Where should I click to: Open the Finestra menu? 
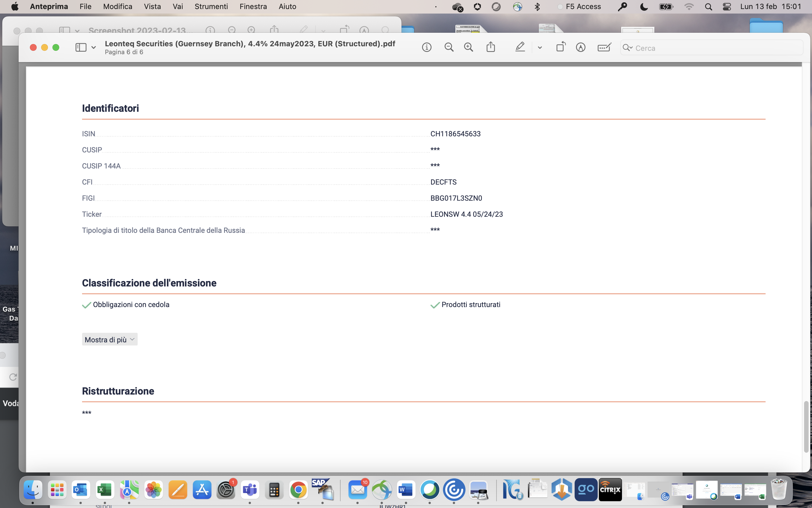(253, 7)
